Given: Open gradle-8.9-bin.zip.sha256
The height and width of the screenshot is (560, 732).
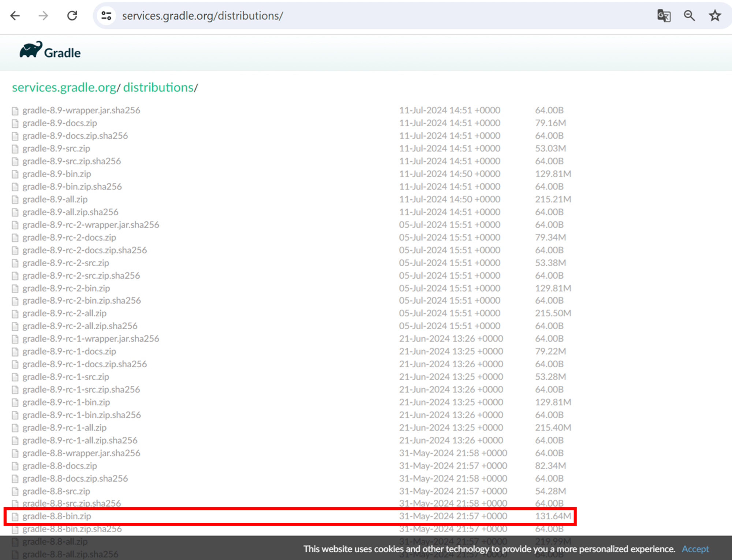Looking at the screenshot, I should pos(72,187).
